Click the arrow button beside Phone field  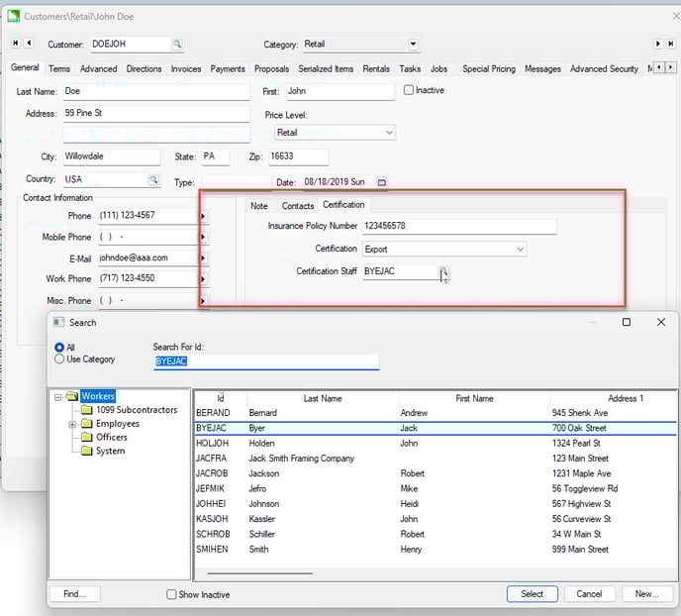tap(203, 216)
